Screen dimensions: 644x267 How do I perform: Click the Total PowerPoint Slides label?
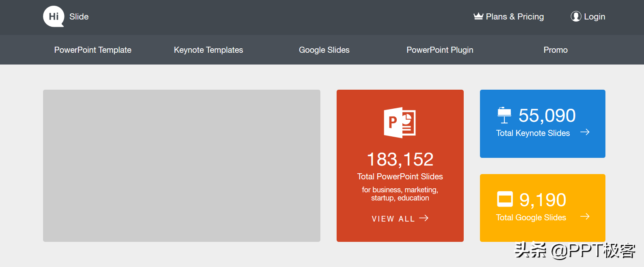(x=400, y=177)
